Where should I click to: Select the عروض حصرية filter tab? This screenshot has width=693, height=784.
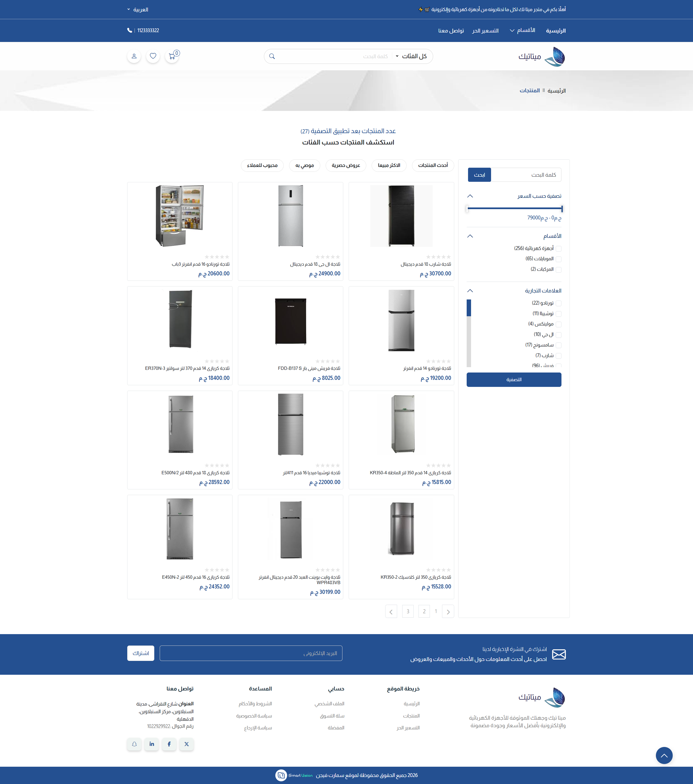tap(346, 165)
